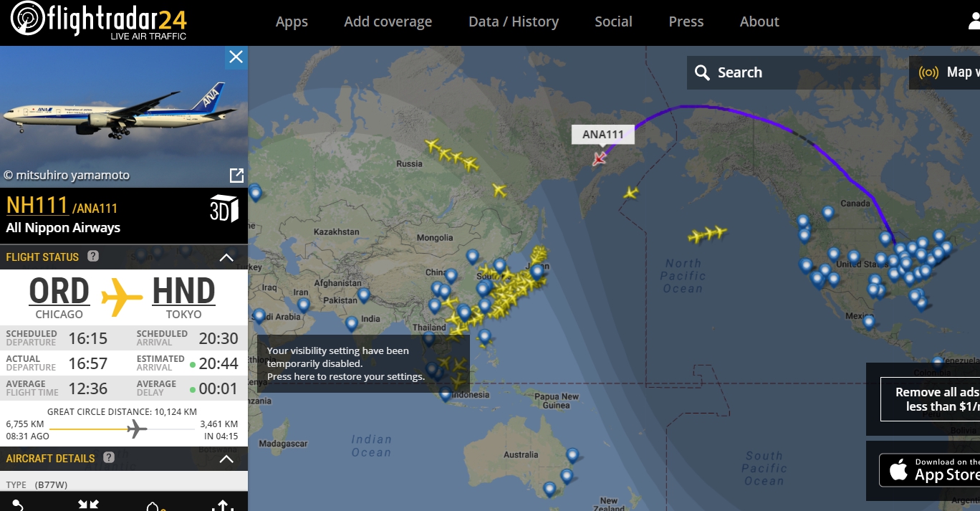Click the mitsuhiro yamamoto photo credit

tap(67, 175)
